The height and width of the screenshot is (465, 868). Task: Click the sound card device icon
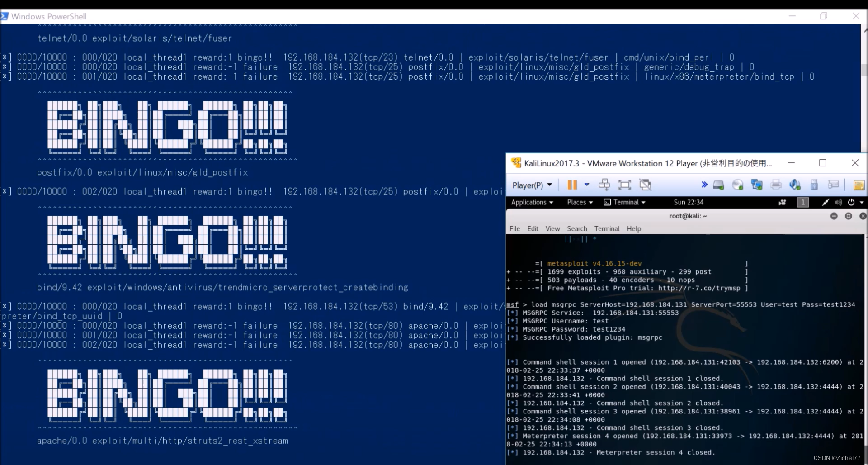[796, 185]
